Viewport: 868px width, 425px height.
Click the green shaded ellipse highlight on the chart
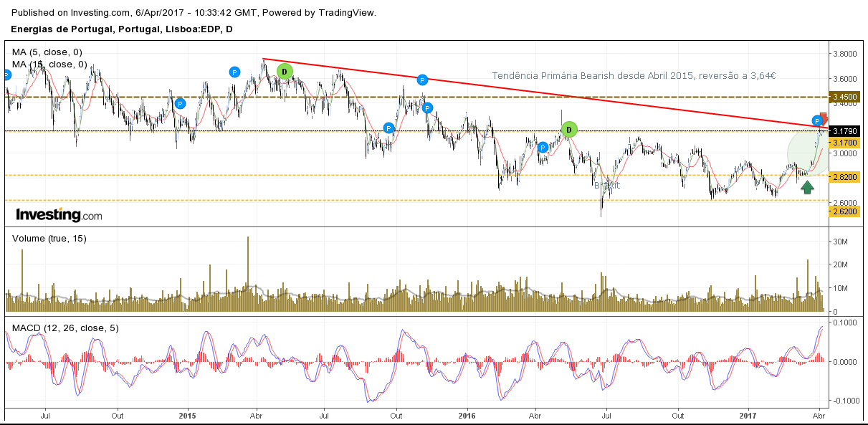coord(806,152)
